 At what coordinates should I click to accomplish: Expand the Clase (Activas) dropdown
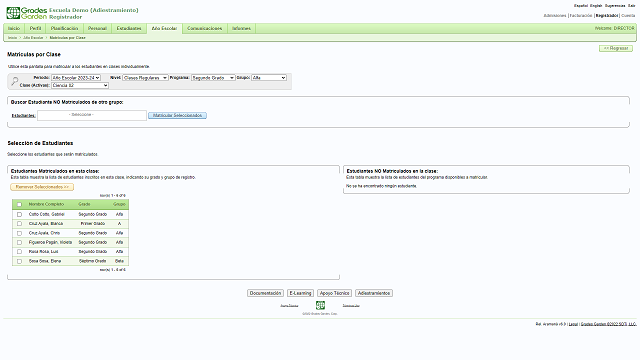(x=80, y=85)
